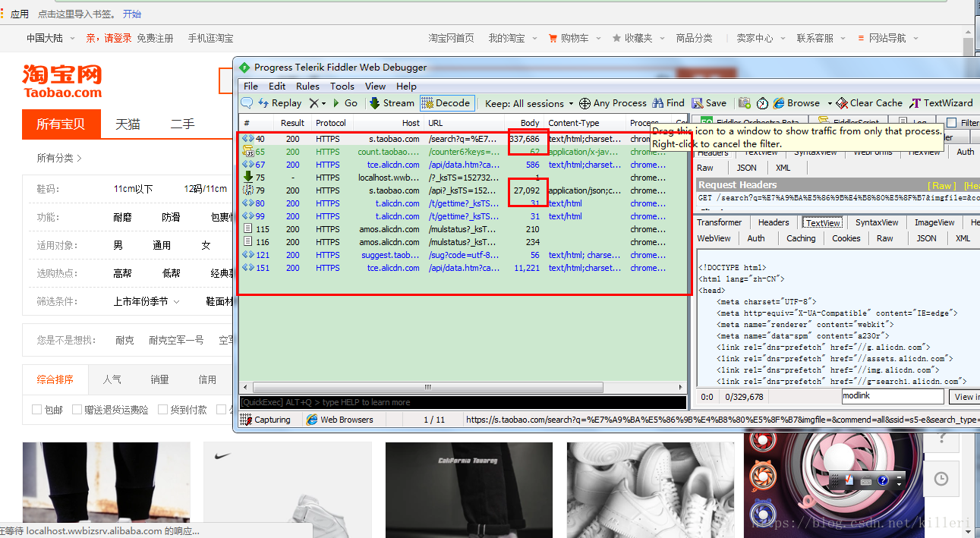The width and height of the screenshot is (980, 538).
Task: Sort sessions by the Host column header
Action: [387, 123]
